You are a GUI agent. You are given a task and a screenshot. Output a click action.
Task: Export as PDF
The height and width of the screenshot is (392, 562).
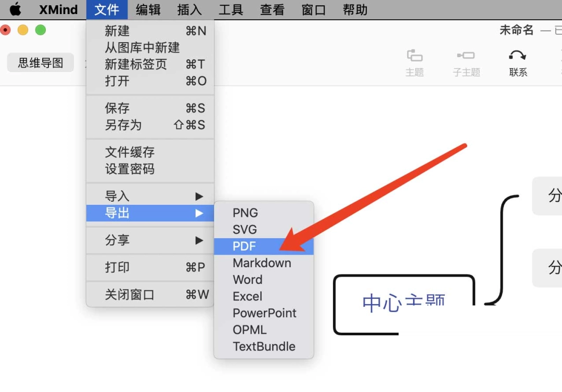click(x=264, y=246)
